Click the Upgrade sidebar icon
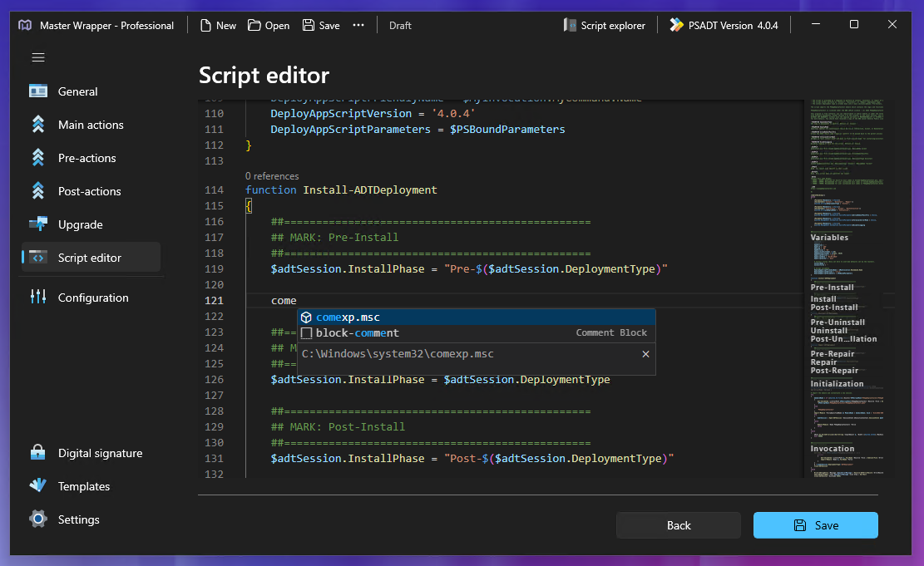This screenshot has height=566, width=924. click(x=38, y=224)
